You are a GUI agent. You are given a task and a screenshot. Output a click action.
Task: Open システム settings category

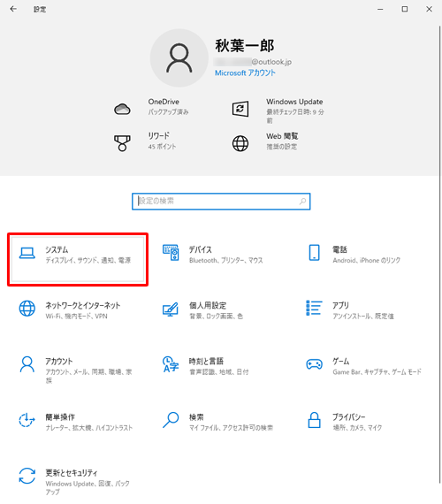pos(78,259)
